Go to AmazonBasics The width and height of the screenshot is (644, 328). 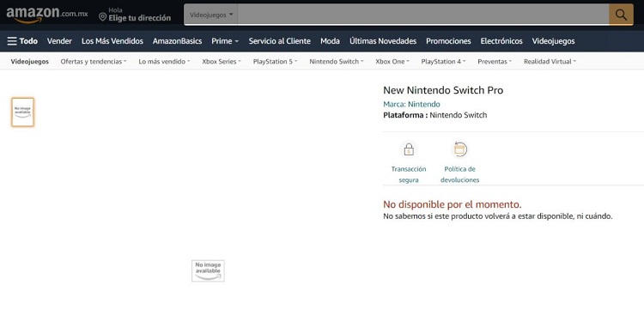[177, 41]
